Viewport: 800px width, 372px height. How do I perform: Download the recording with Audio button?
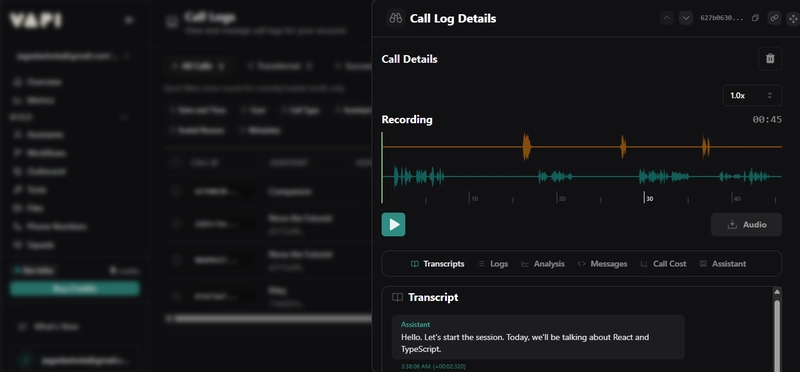click(746, 225)
